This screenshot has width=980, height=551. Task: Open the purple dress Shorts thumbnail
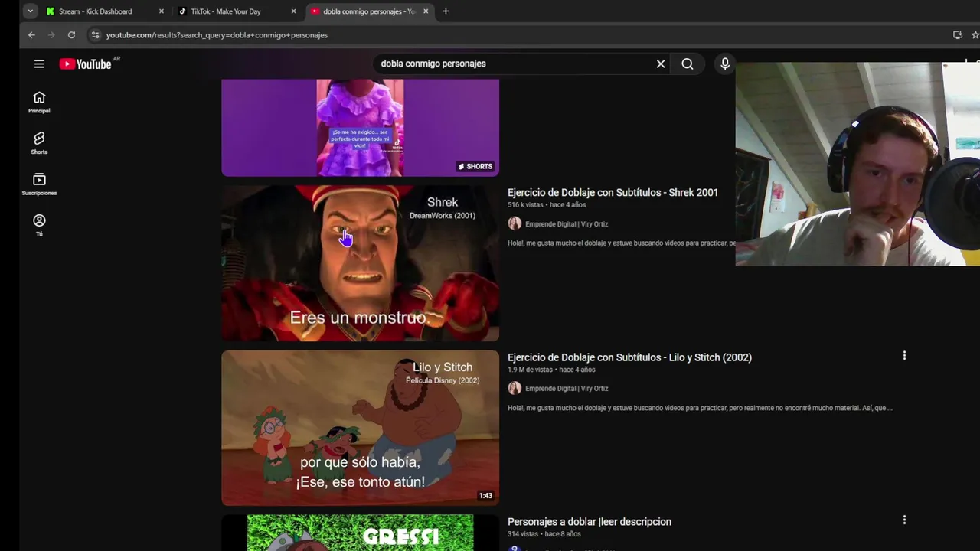pos(360,128)
